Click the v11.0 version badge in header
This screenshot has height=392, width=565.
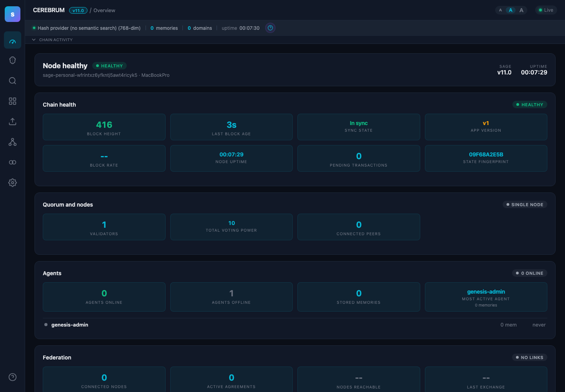click(78, 11)
